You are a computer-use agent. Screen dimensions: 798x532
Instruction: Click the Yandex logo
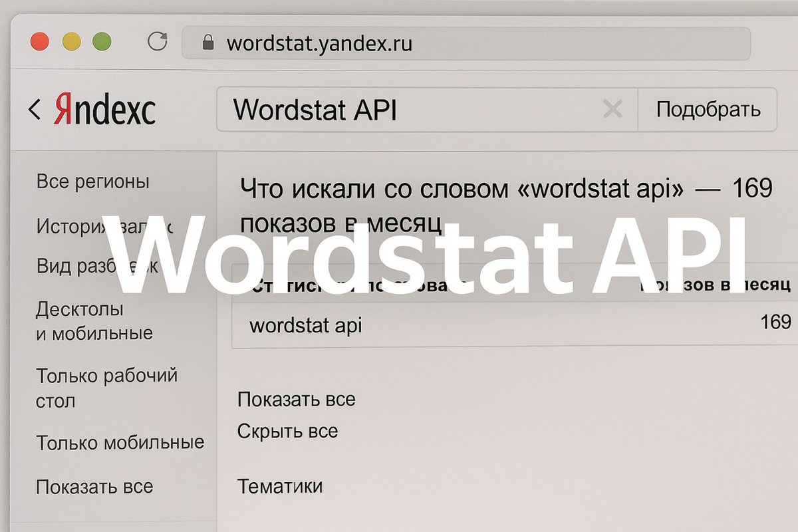[104, 109]
